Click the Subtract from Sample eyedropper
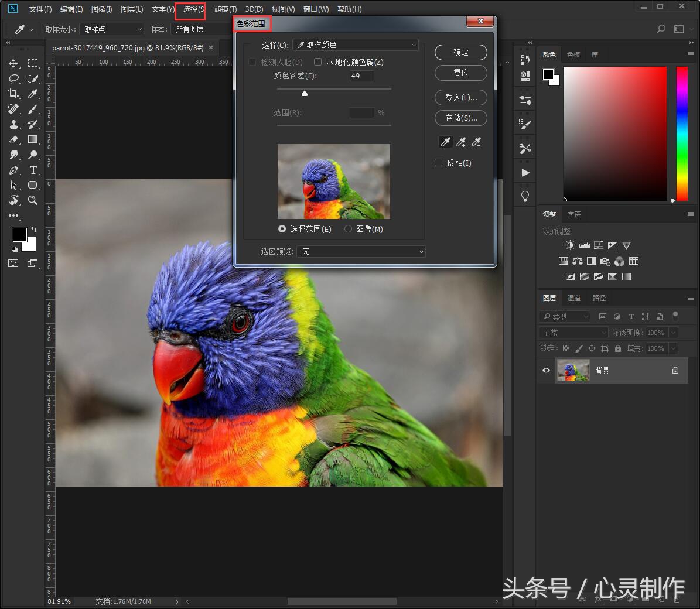 pos(476,142)
